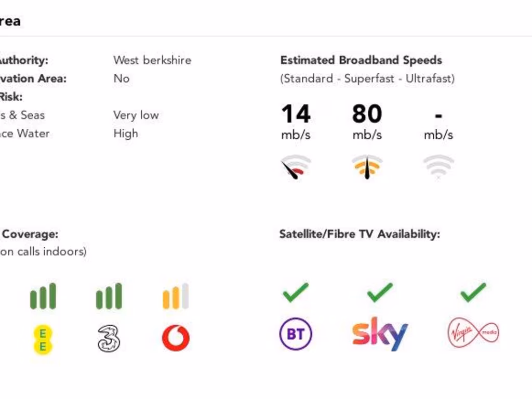Click the Estimated Broadband Speeds heading

pos(361,60)
